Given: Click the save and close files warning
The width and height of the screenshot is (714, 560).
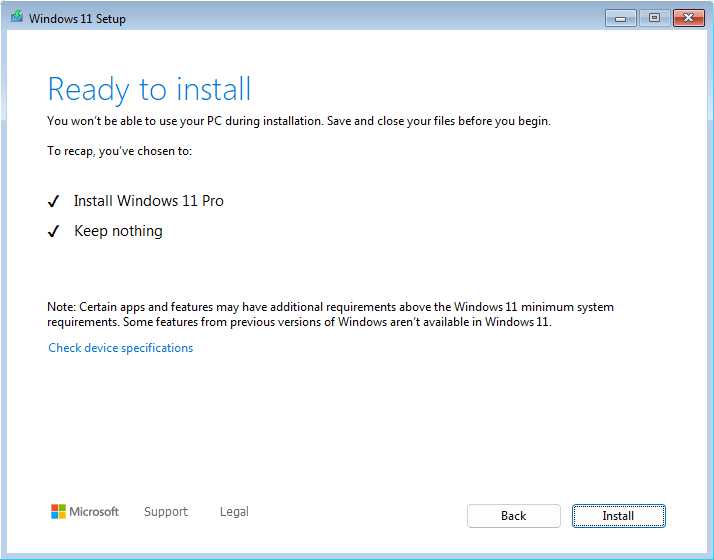Looking at the screenshot, I should 299,121.
